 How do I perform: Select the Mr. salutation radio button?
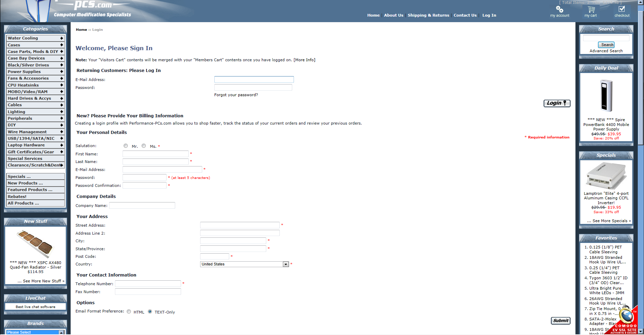pos(126,146)
